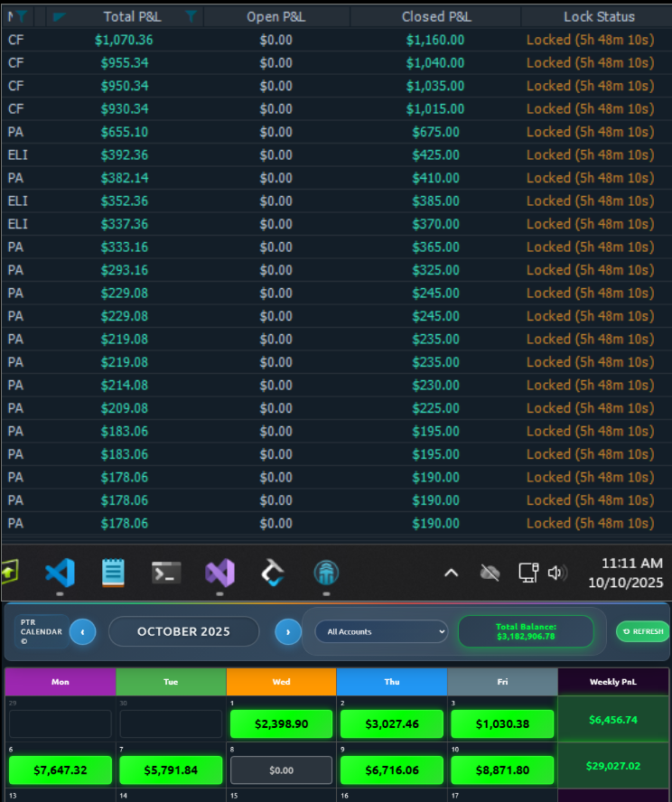Click Closed P&L value $675.00

pyautogui.click(x=435, y=132)
